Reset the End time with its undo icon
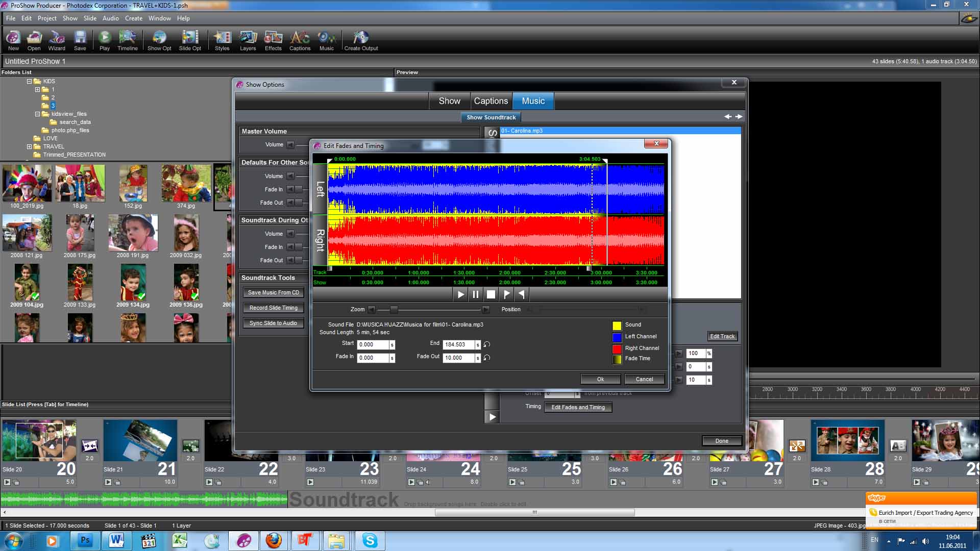The width and height of the screenshot is (980, 551). tap(487, 344)
